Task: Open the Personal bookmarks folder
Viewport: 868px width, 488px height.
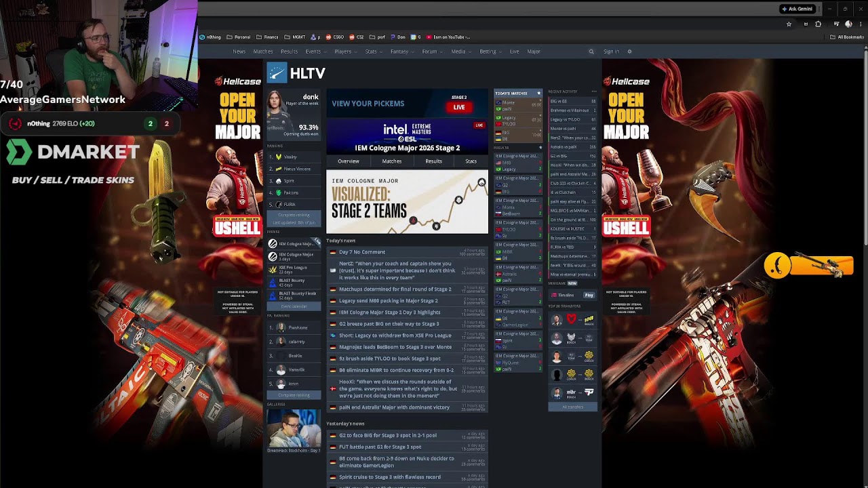Action: tap(238, 37)
